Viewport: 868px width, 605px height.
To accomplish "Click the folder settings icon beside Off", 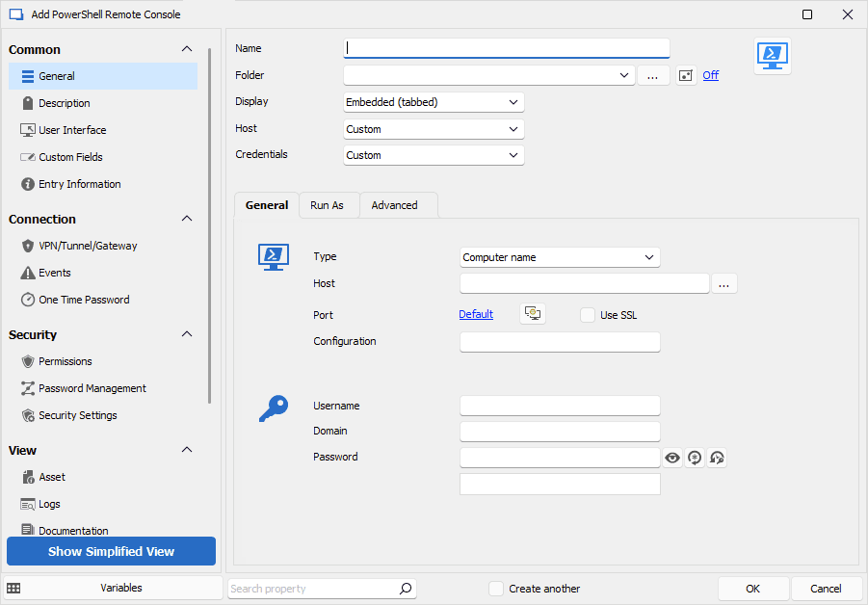I will click(x=686, y=75).
